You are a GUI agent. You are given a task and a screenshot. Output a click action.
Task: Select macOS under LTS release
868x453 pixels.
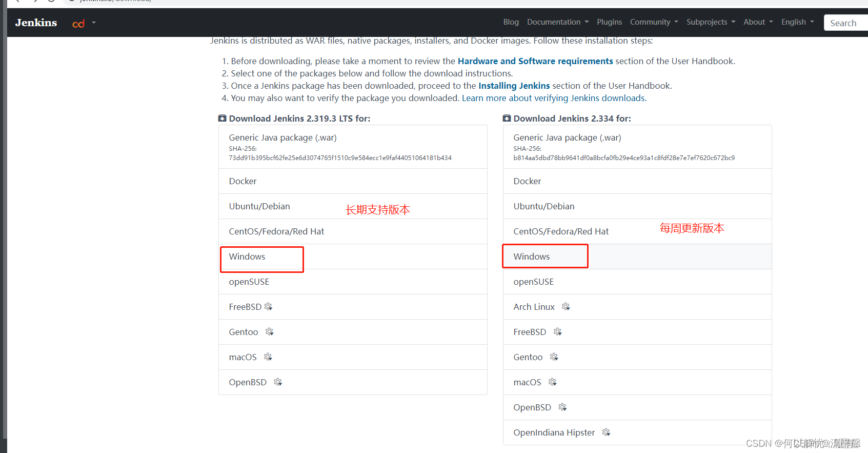pos(353,357)
